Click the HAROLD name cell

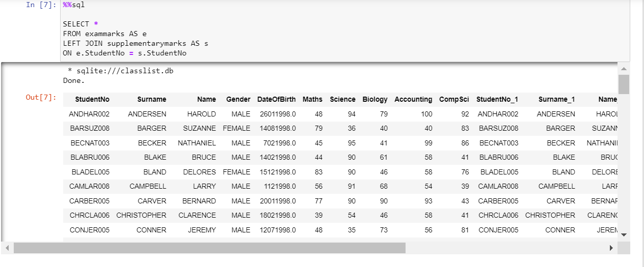pos(202,114)
